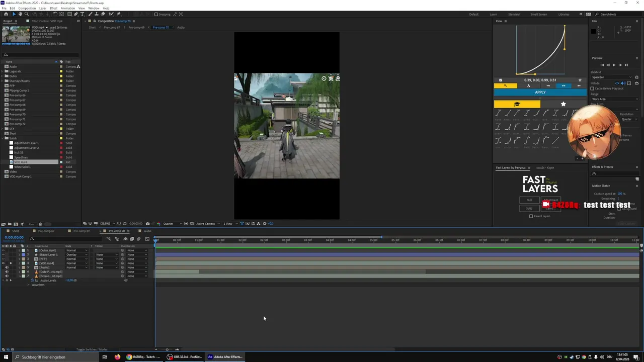This screenshot has height=362, width=644.
Task: Click the Audio Levels -16,00 dB value
Action: (x=71, y=280)
